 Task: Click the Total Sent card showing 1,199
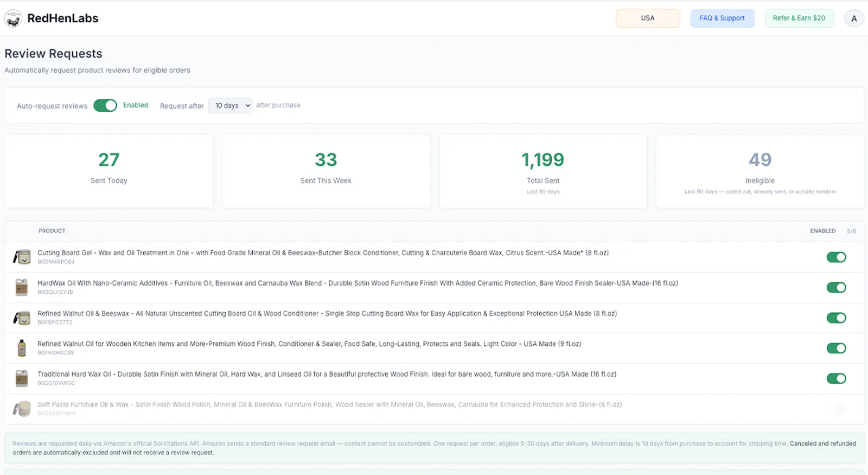point(543,171)
